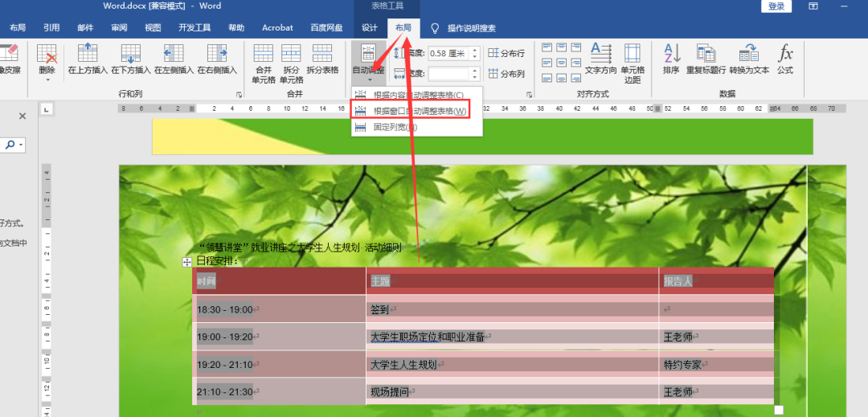Align cell text bottom left
868x417 pixels.
[x=547, y=77]
